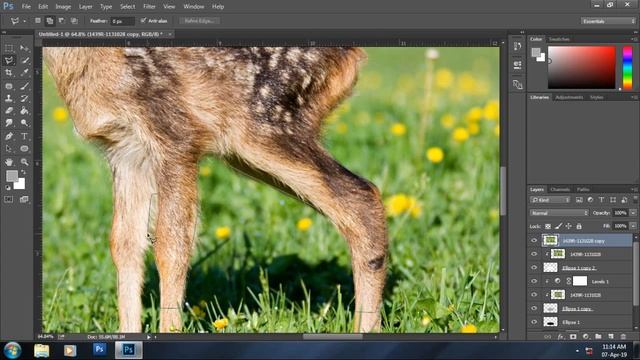Select the Quick Selection tool
640x360 pixels.
(24, 60)
